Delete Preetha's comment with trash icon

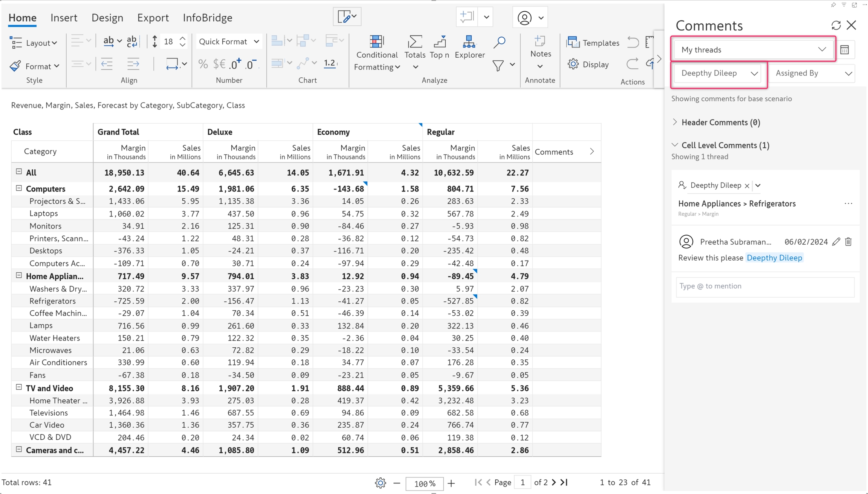click(848, 242)
